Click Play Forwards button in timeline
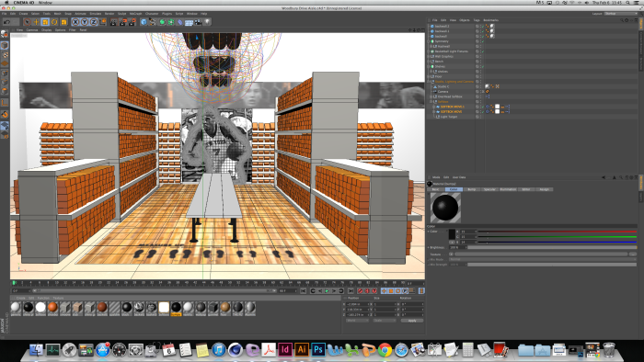The image size is (644, 362). [327, 290]
